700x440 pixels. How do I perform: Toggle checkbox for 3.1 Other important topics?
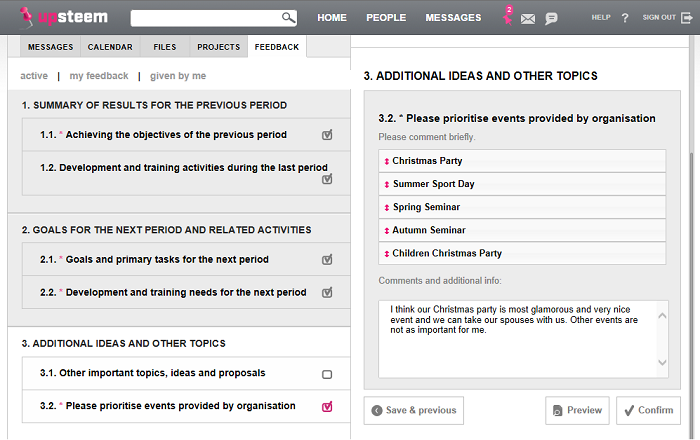pos(327,374)
